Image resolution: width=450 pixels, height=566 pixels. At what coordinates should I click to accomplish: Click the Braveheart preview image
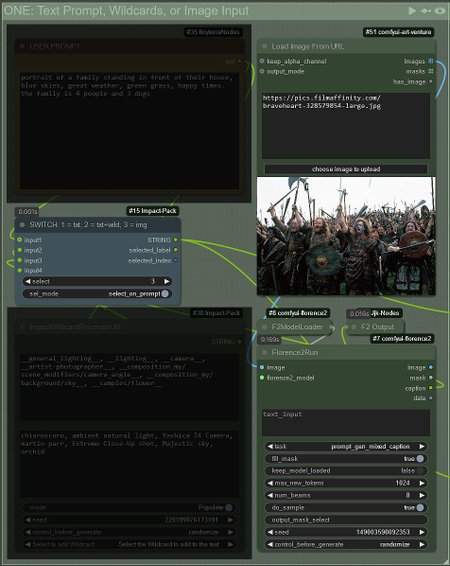(346, 236)
